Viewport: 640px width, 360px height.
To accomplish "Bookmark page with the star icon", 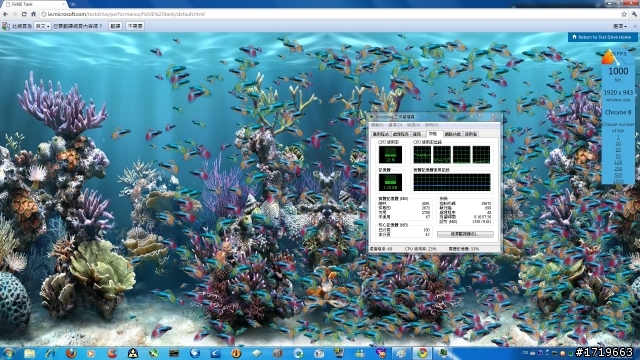I will (624, 14).
